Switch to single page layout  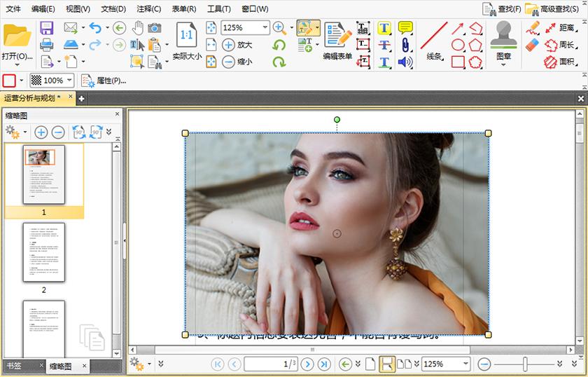370,364
